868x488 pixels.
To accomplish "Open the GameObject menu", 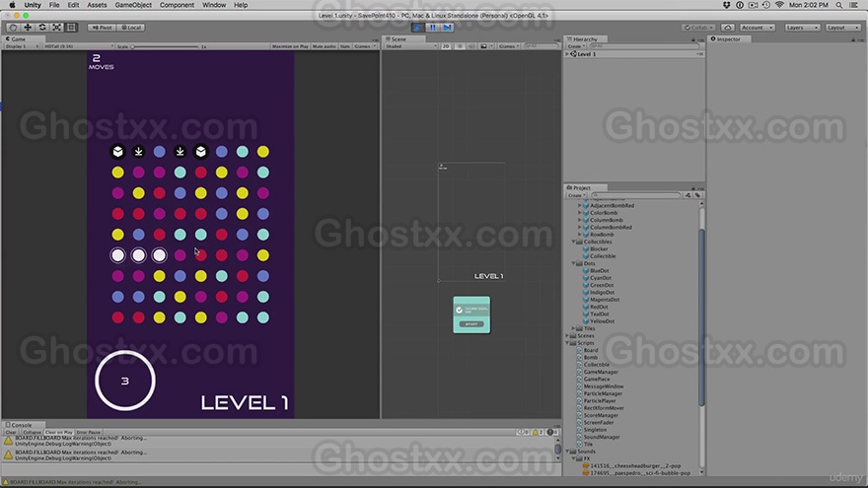I will point(133,5).
